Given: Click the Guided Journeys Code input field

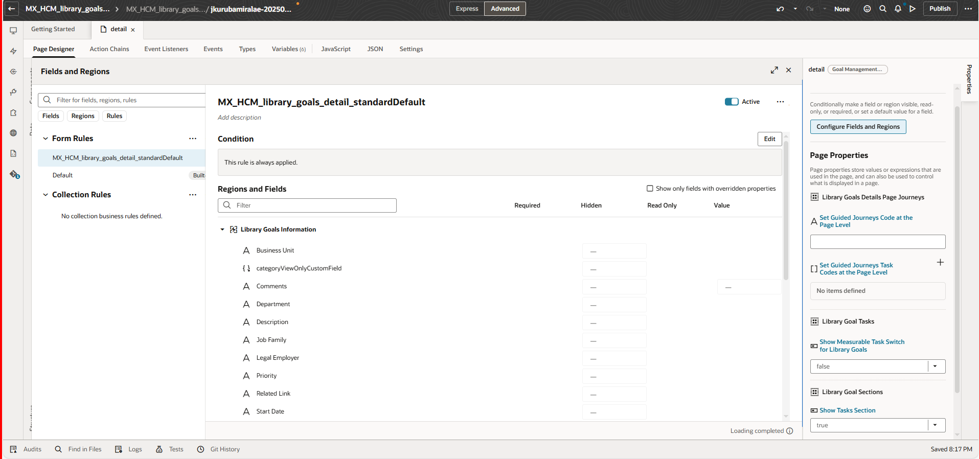Looking at the screenshot, I should tap(877, 242).
